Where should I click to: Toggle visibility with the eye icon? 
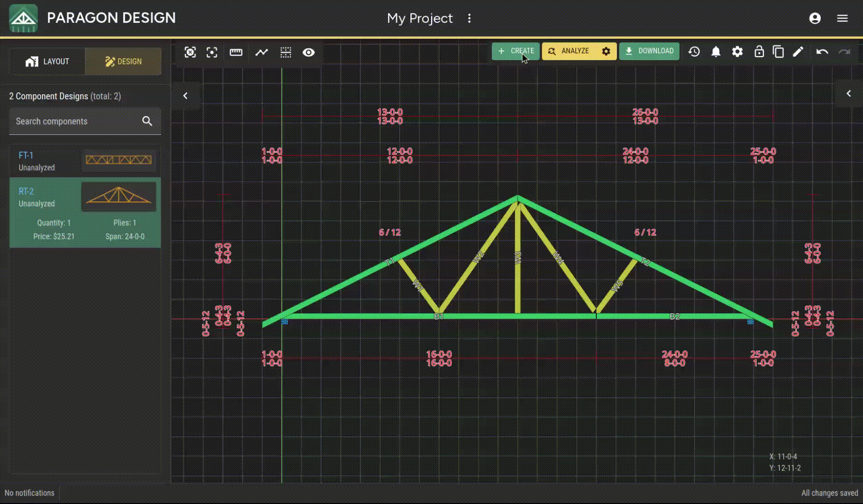(x=309, y=52)
